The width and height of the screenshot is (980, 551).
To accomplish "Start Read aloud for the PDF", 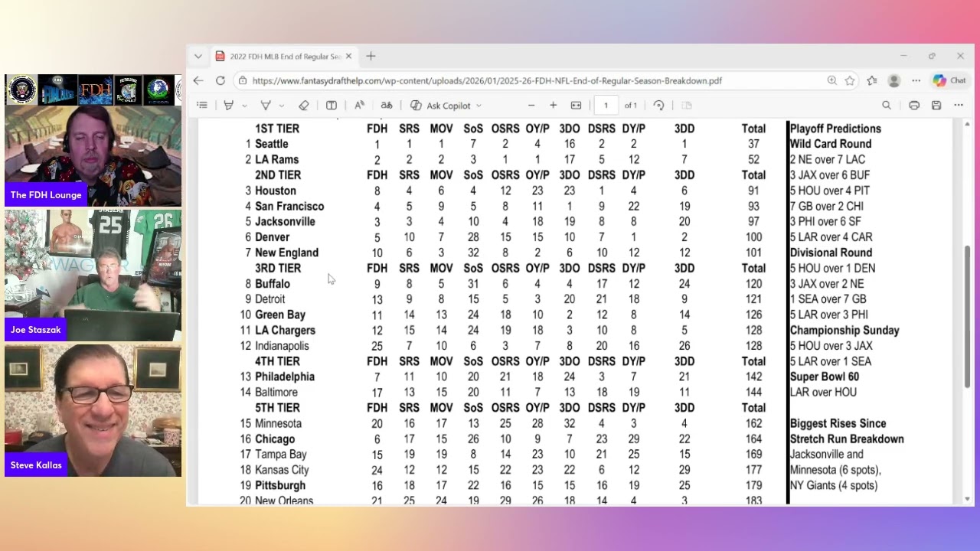I will coord(359,106).
